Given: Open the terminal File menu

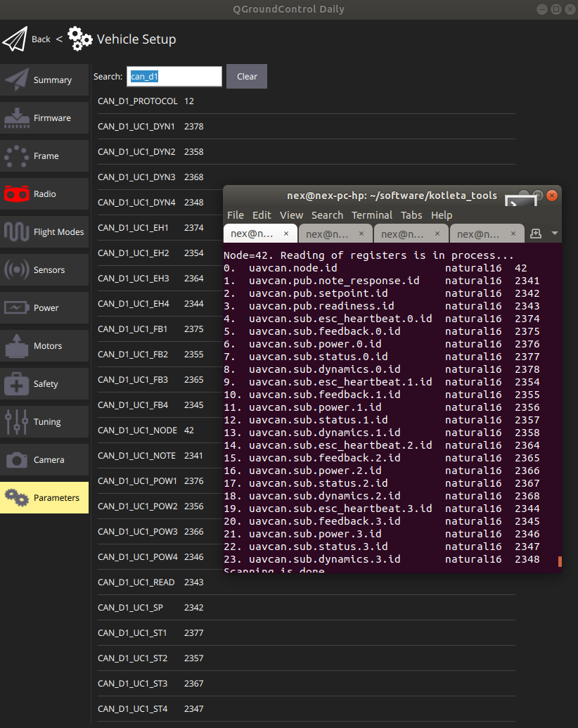Looking at the screenshot, I should coord(236,215).
